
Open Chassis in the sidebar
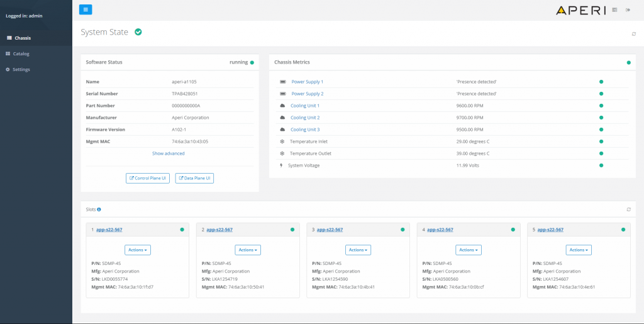click(x=23, y=38)
